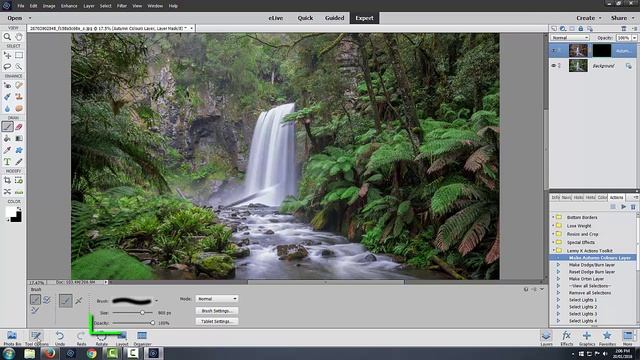
Task: Open the Organizer
Action: click(142, 338)
